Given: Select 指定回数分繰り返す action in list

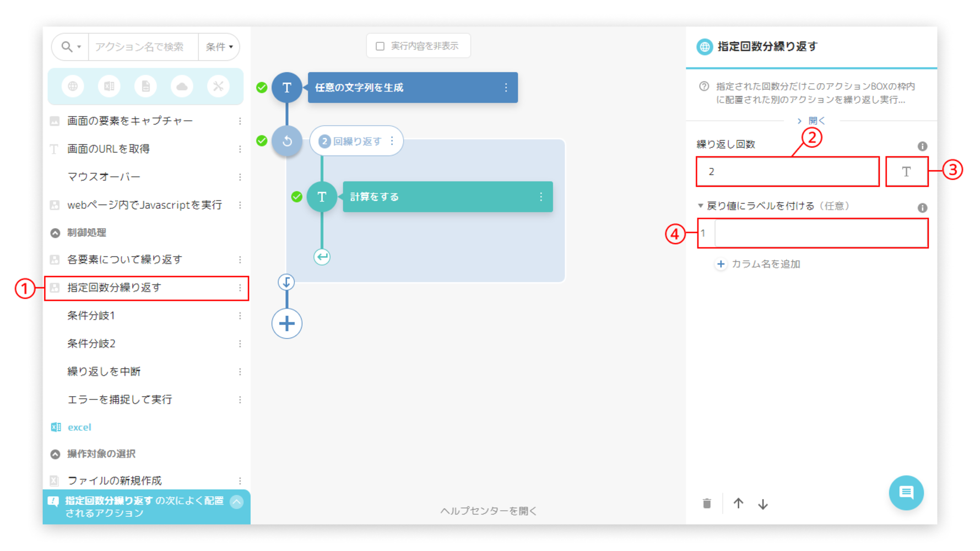Looking at the screenshot, I should point(146,288).
